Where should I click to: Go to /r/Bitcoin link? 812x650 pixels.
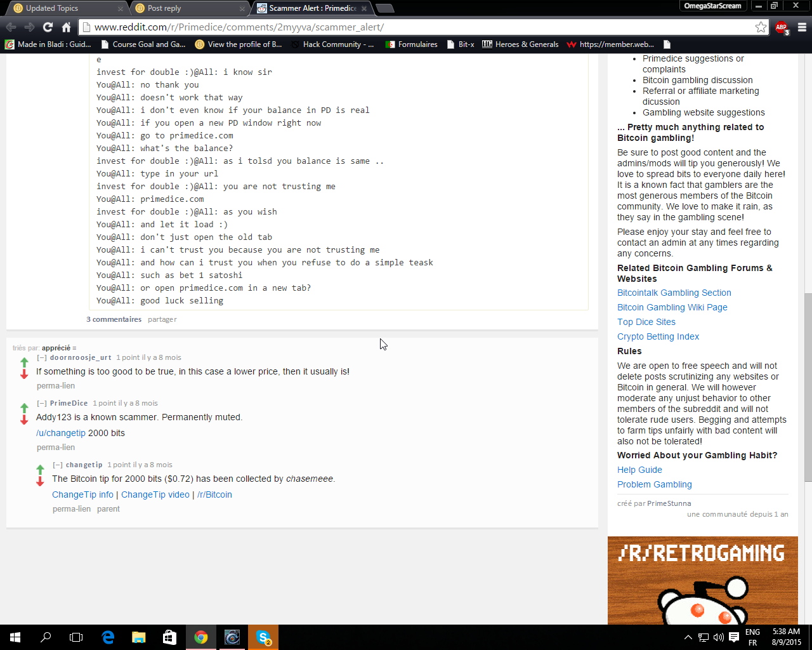(214, 494)
